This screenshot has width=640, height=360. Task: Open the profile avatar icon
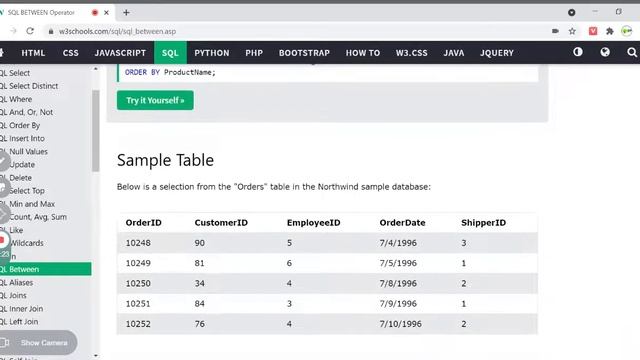point(627,31)
